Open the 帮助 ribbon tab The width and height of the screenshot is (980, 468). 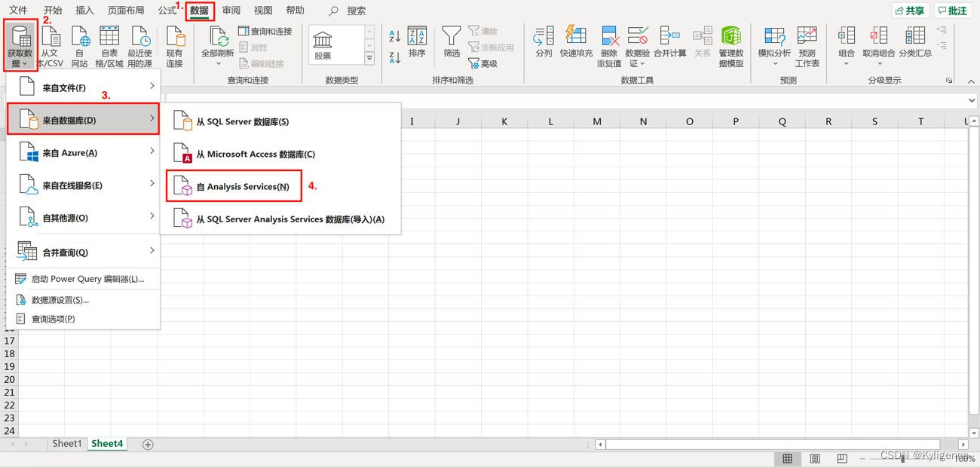pos(295,11)
